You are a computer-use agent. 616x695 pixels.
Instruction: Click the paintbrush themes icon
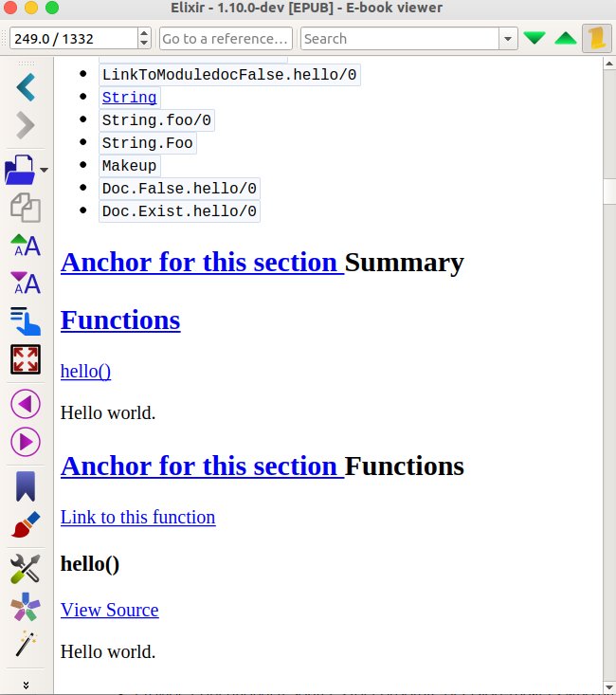[x=26, y=524]
